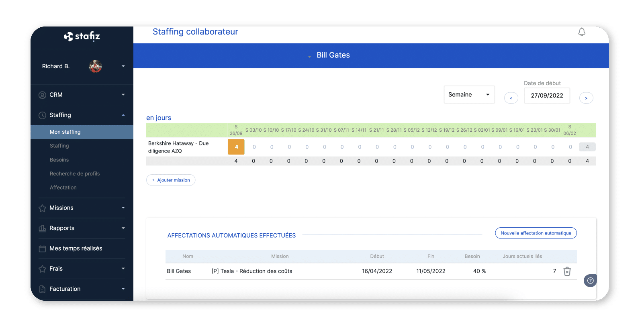Screen dimensions: 644x320
Task: Click Bill Gates in the affectations table
Action: point(179,271)
